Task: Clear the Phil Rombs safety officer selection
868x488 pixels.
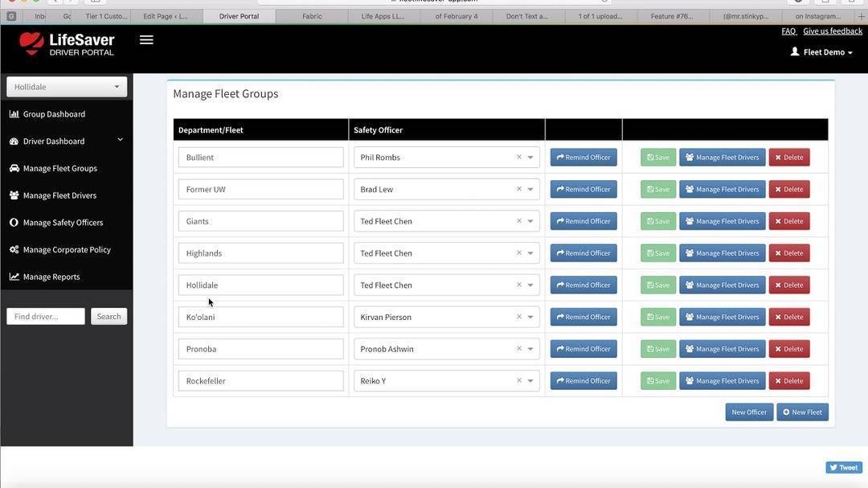Action: (518, 158)
